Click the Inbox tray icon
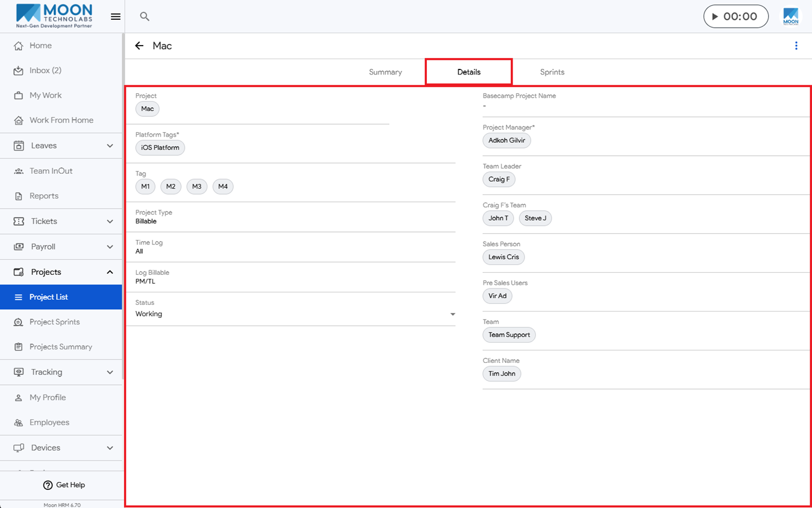The height and width of the screenshot is (508, 812). [x=19, y=71]
